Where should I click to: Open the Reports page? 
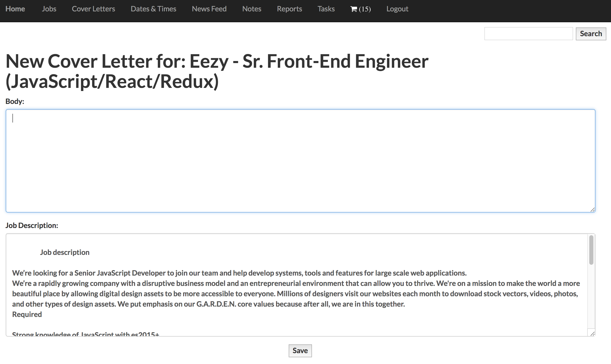point(289,9)
